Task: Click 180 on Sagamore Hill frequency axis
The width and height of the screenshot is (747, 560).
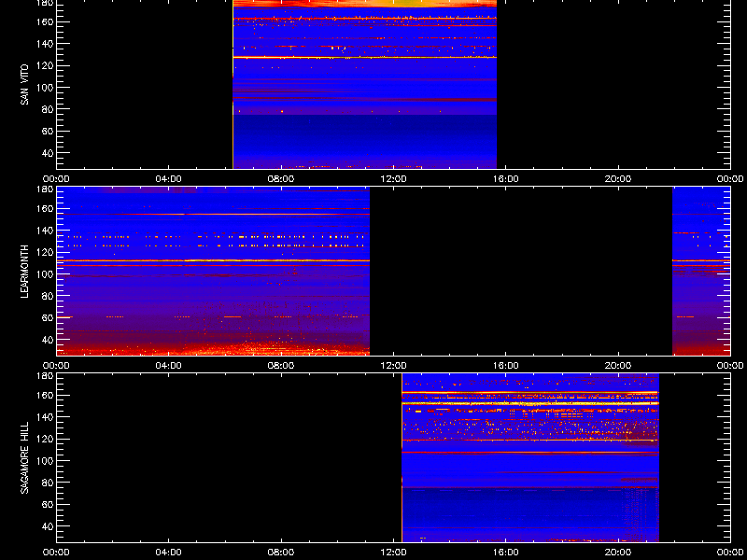Action: click(47, 376)
